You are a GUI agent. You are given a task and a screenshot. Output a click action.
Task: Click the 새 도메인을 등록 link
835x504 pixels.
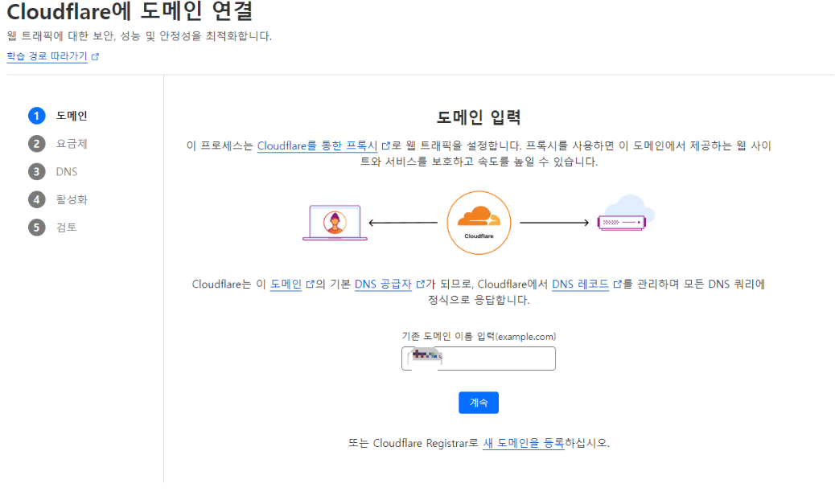point(524,443)
